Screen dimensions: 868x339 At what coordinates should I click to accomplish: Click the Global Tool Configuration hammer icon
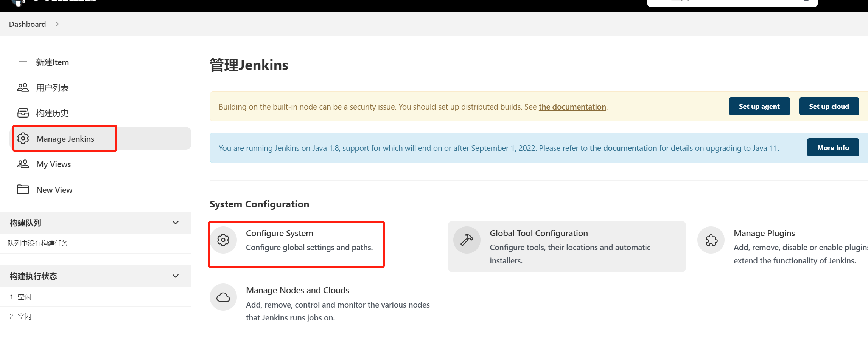point(467,240)
